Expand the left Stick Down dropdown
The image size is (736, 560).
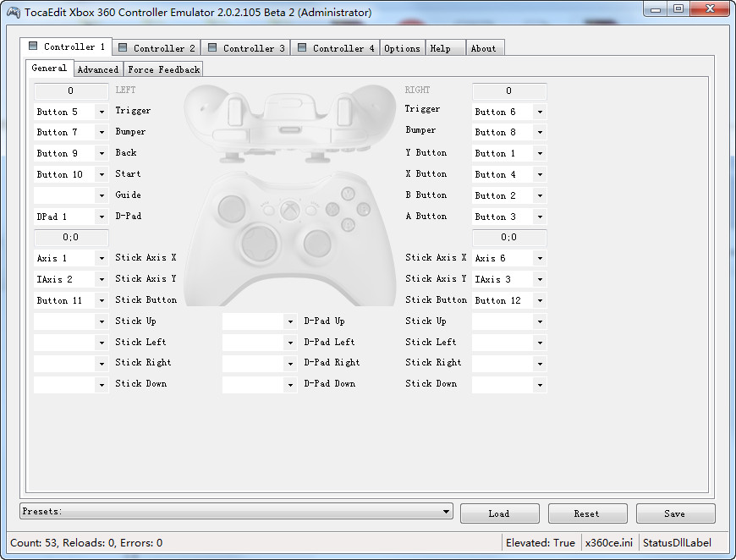pos(102,385)
